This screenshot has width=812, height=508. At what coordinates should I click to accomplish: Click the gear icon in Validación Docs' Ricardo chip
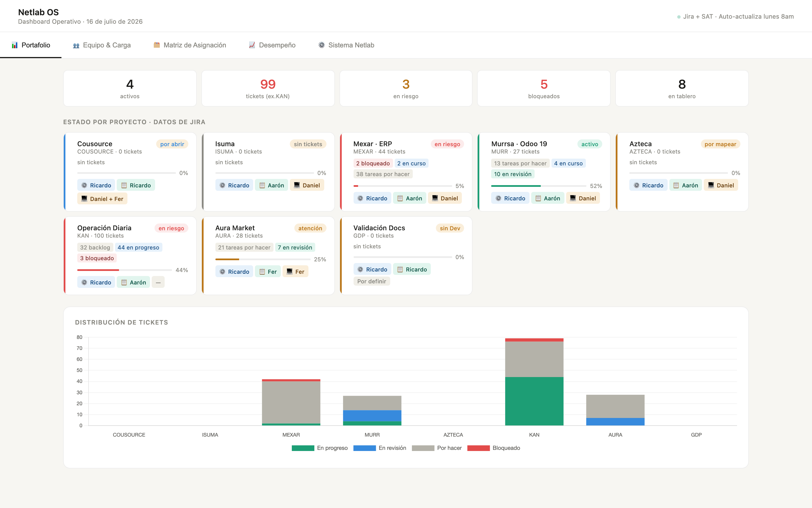click(x=360, y=270)
